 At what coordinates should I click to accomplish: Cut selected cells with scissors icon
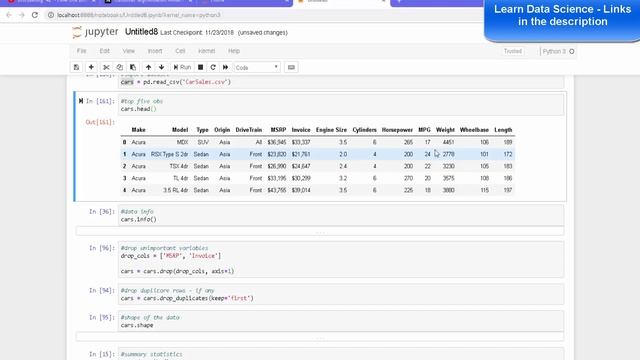click(106, 67)
